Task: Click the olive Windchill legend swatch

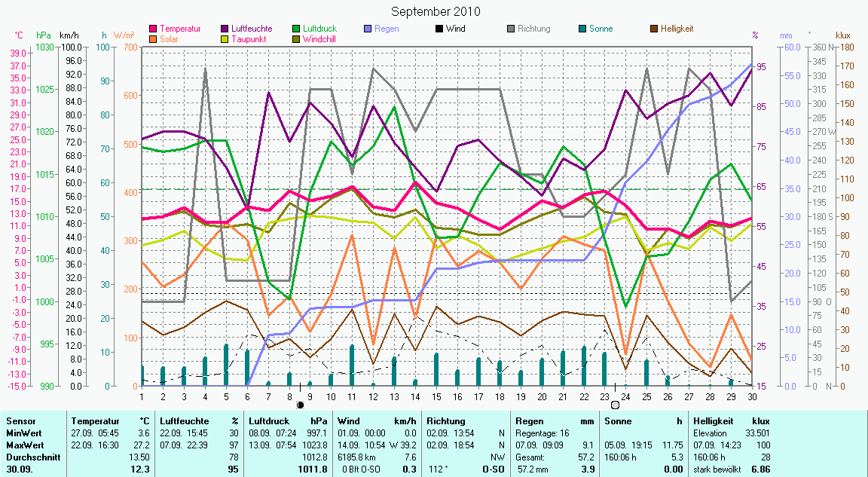Action: point(297,38)
